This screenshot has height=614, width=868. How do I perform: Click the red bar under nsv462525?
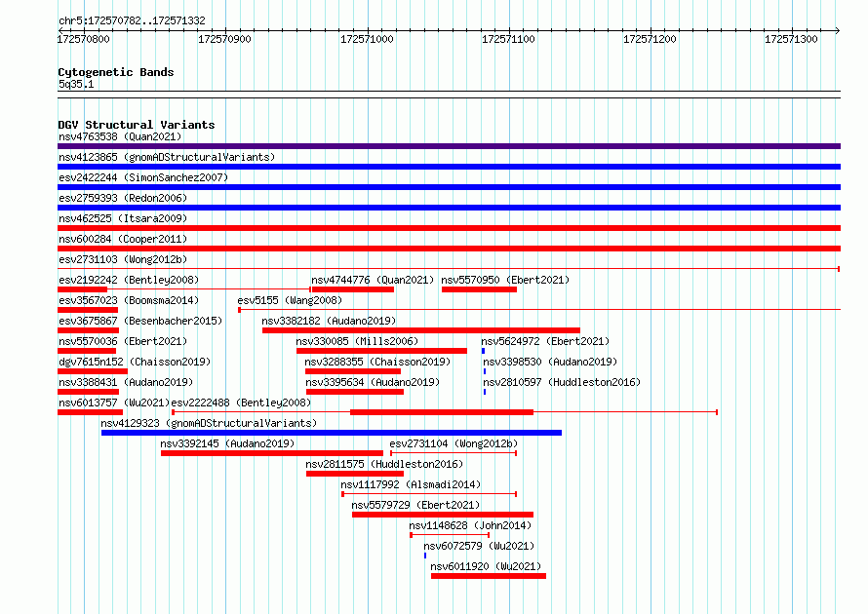(449, 228)
